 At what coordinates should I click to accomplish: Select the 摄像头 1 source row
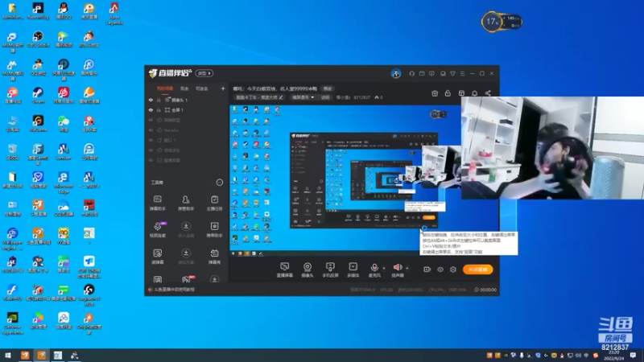click(x=187, y=100)
